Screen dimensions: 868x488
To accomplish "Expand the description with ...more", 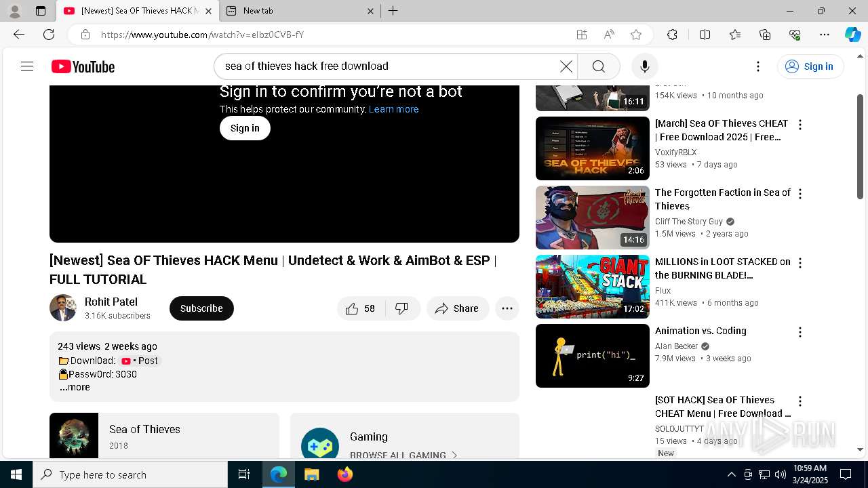I will pyautogui.click(x=75, y=387).
